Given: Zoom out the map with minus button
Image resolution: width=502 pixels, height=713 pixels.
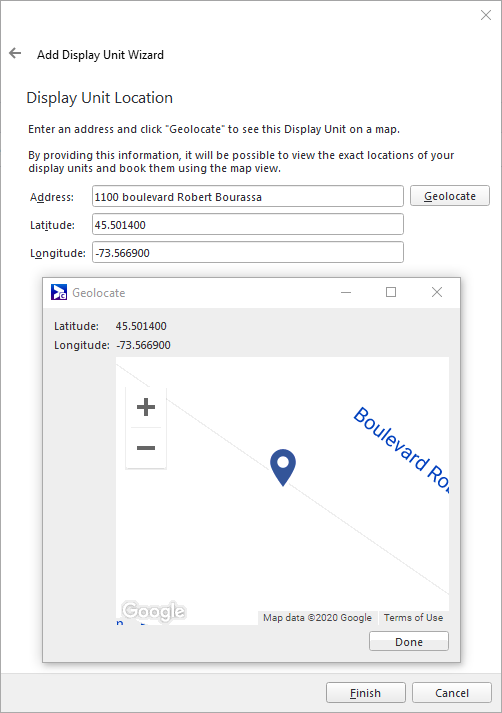Looking at the screenshot, I should click(146, 448).
